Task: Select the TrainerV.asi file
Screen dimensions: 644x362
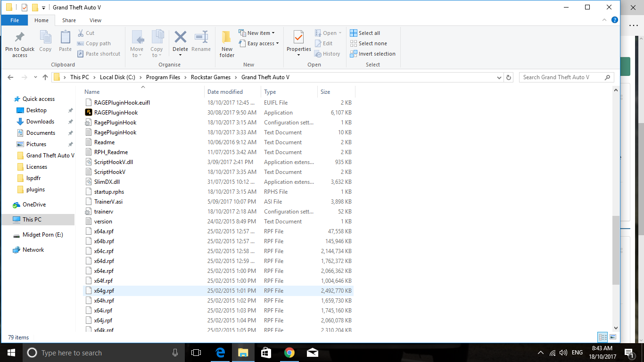Action: pos(108,202)
